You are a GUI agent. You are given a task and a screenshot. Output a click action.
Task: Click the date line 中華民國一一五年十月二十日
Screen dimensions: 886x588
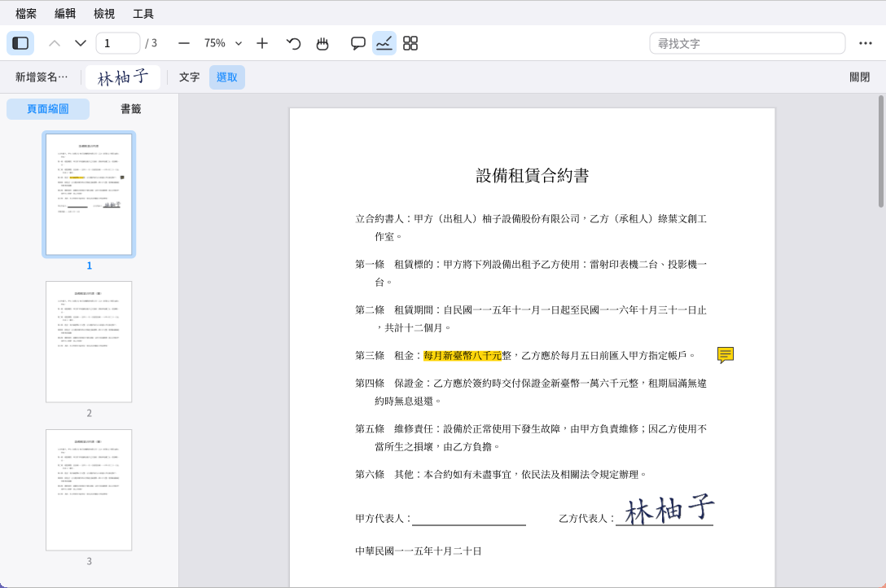click(418, 551)
